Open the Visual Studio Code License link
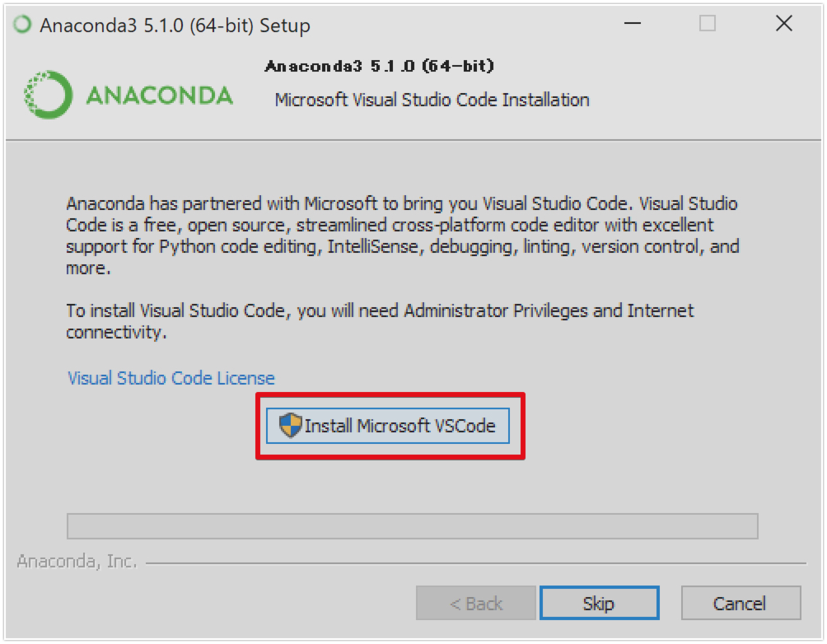 (170, 378)
